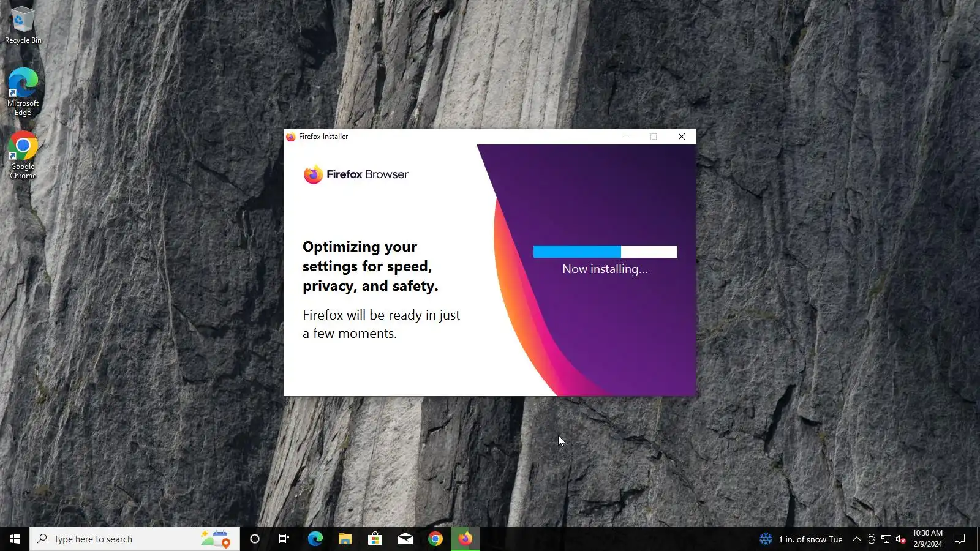Launch Google Chrome from the taskbar
Screen dimensions: 980x551
click(x=435, y=539)
